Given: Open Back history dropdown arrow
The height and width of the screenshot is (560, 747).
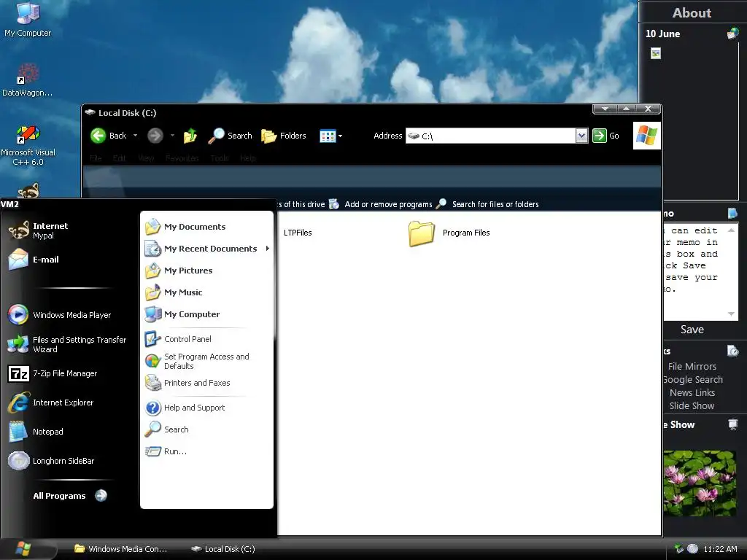Looking at the screenshot, I should [x=135, y=136].
